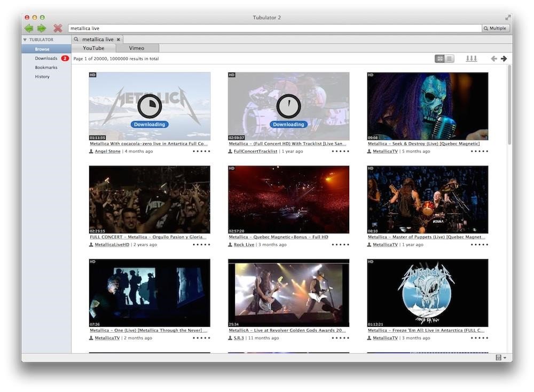Close the metallica live search tab
The height and width of the screenshot is (392, 534).
(119, 40)
